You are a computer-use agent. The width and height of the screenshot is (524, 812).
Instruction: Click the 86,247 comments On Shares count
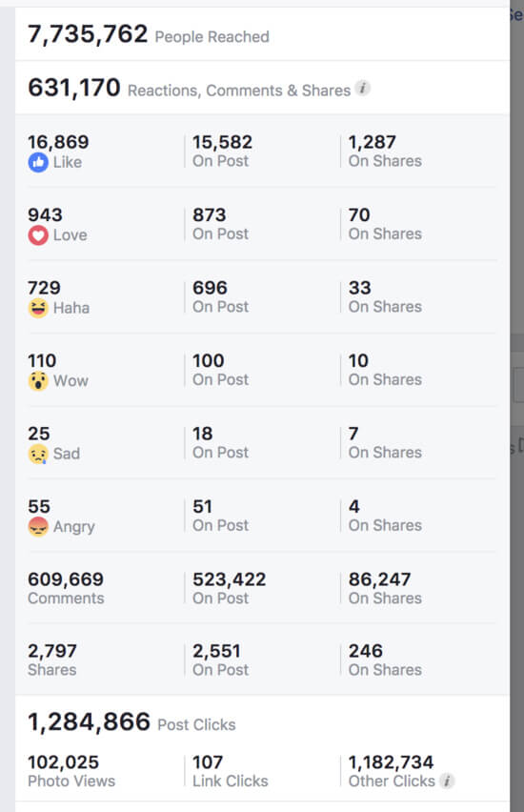click(x=379, y=579)
